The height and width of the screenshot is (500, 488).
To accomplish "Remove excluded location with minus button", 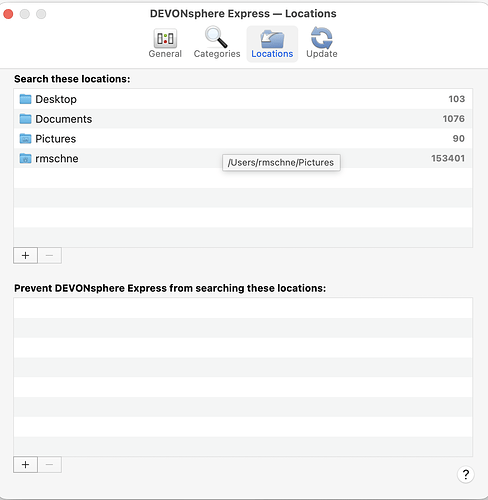I will point(49,465).
